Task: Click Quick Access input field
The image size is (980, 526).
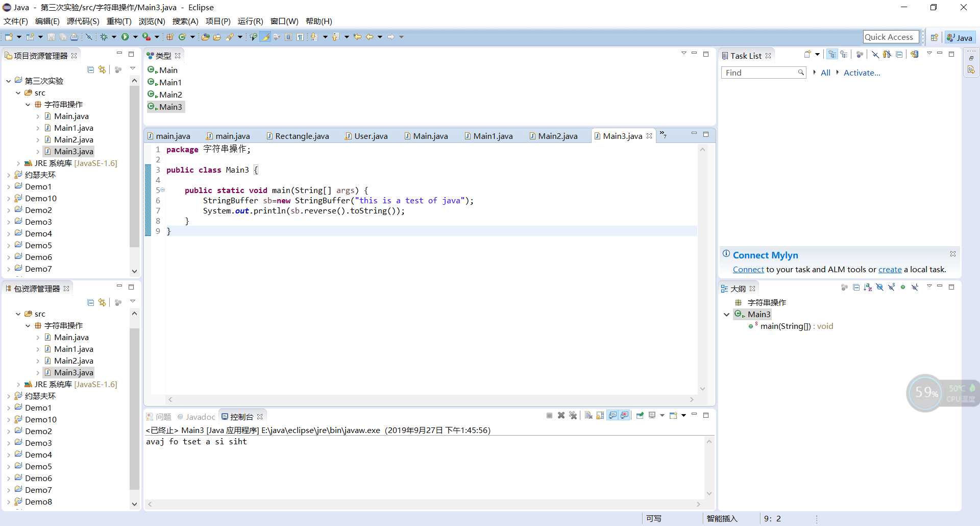Action: point(891,37)
